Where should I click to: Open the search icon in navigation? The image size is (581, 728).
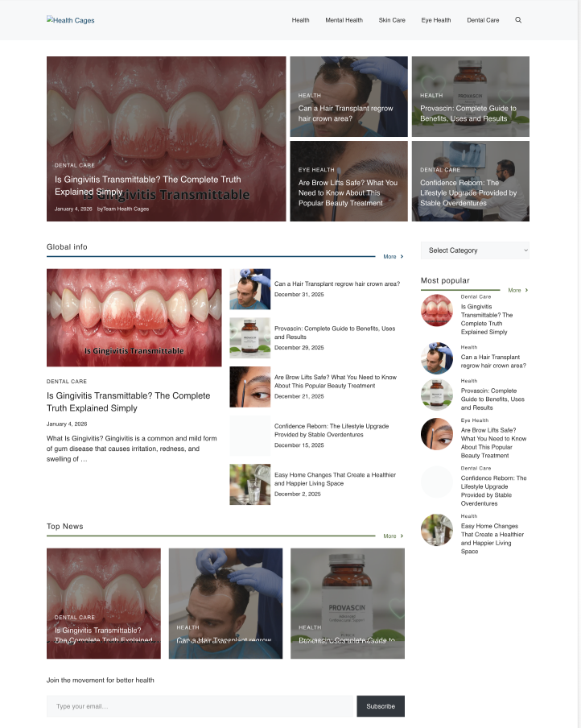point(518,20)
